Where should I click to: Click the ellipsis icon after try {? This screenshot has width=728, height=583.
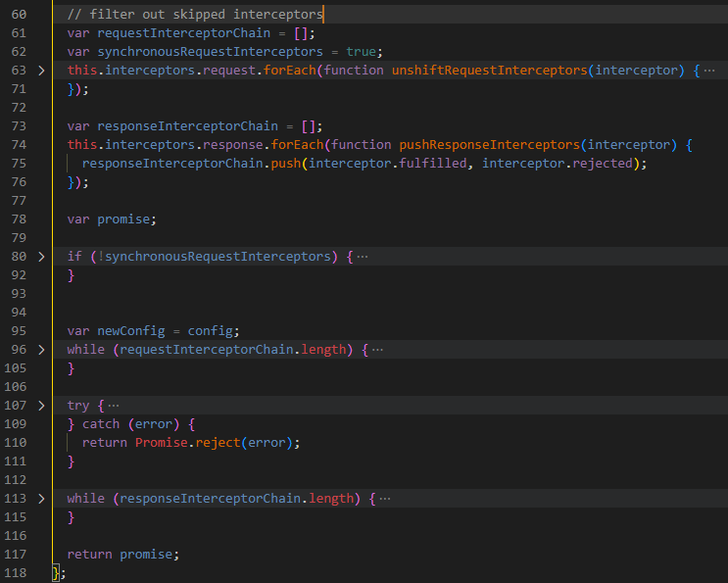coord(114,406)
